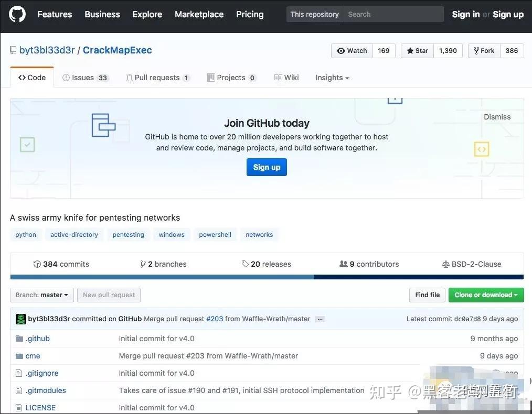
Task: Click the Find file button
Action: 428,295
